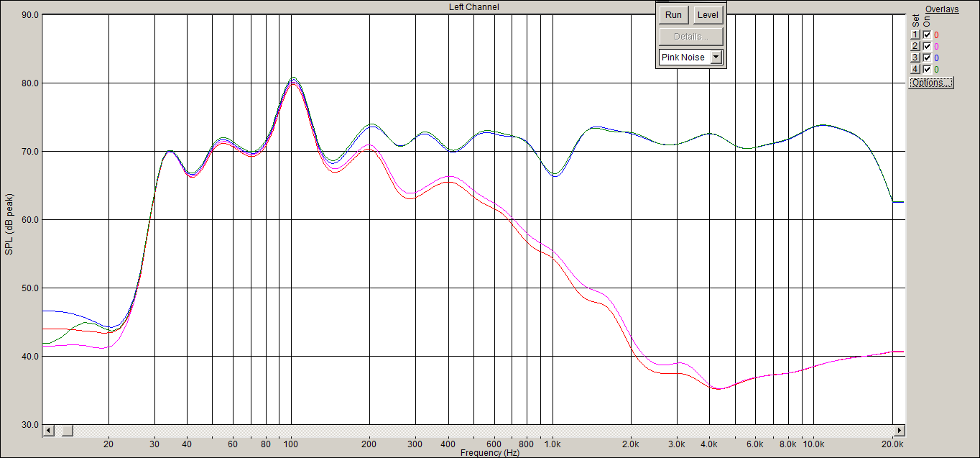Click the overlay Set 1 button
Image resolution: width=980 pixels, height=458 pixels.
[x=915, y=35]
